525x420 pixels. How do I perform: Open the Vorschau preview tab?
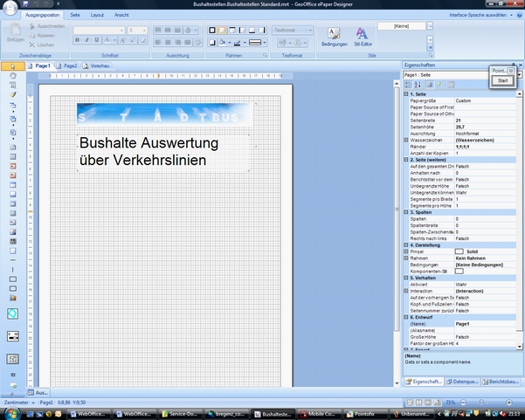point(96,66)
